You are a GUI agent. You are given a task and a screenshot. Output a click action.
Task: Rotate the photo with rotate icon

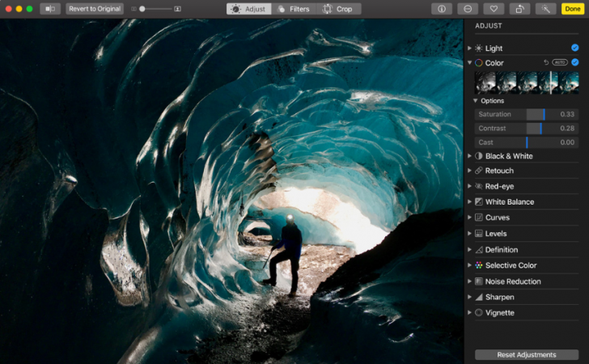click(x=520, y=9)
